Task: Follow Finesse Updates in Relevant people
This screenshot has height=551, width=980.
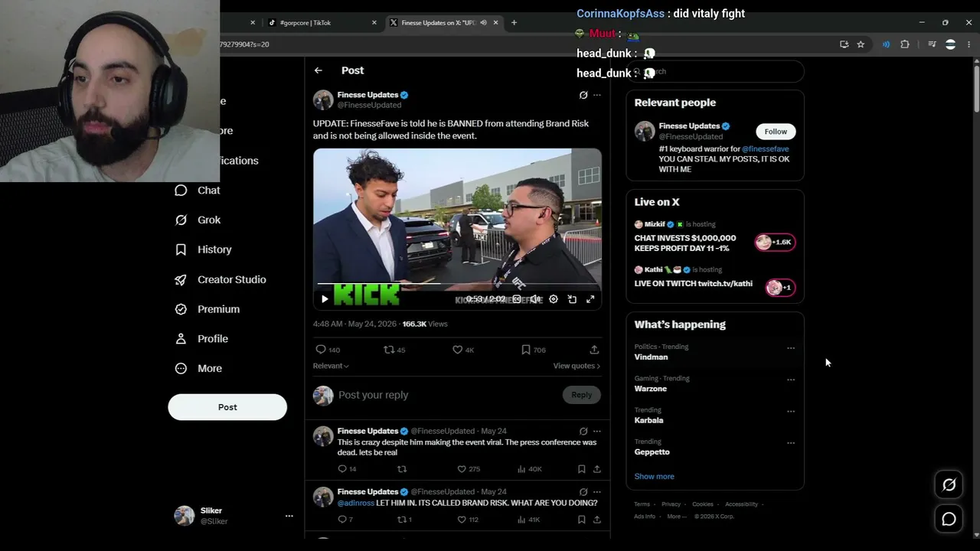Action: tap(776, 132)
